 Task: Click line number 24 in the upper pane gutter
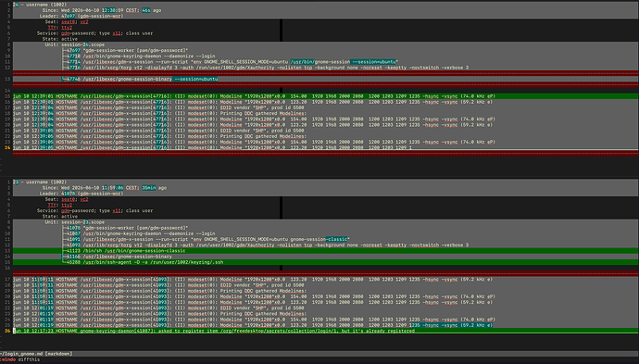pyautogui.click(x=7, y=147)
